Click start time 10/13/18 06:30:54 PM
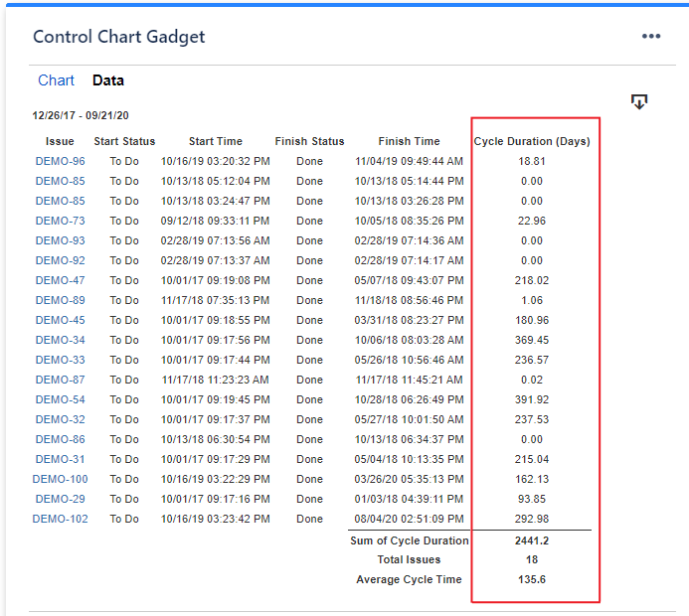Screen dimensions: 689x616 [x=216, y=439]
